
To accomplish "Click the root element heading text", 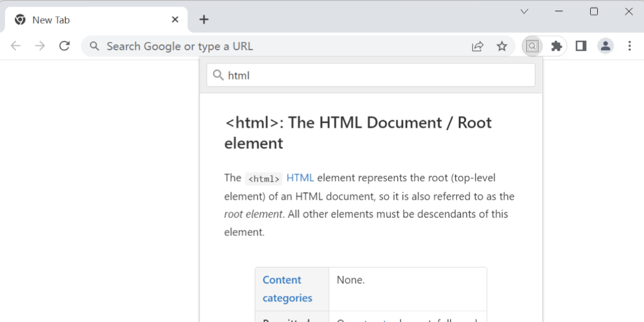I will coord(358,133).
